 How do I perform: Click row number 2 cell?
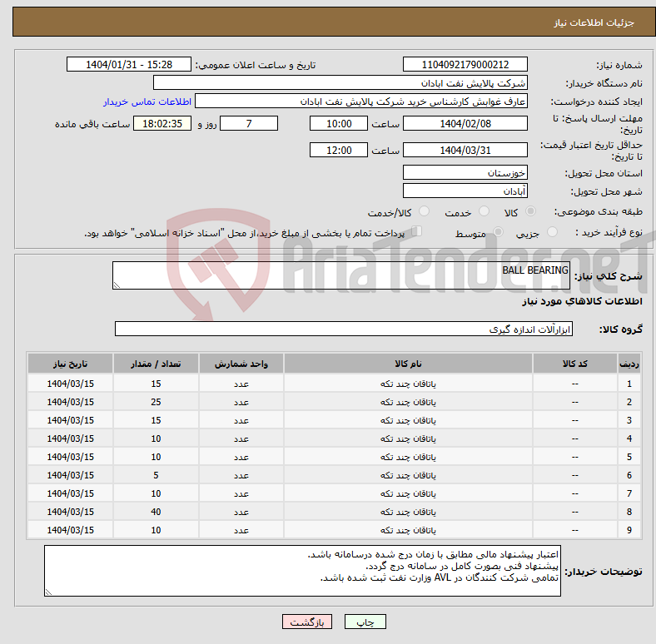(x=629, y=402)
